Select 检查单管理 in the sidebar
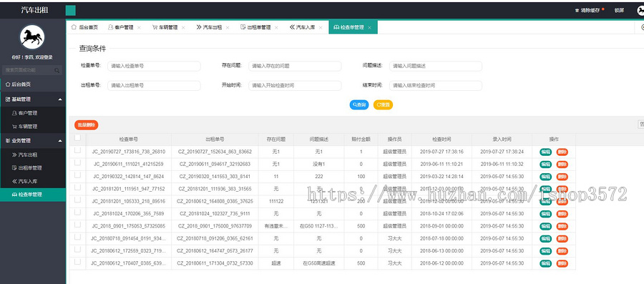The width and height of the screenshot is (644, 284). [x=33, y=195]
